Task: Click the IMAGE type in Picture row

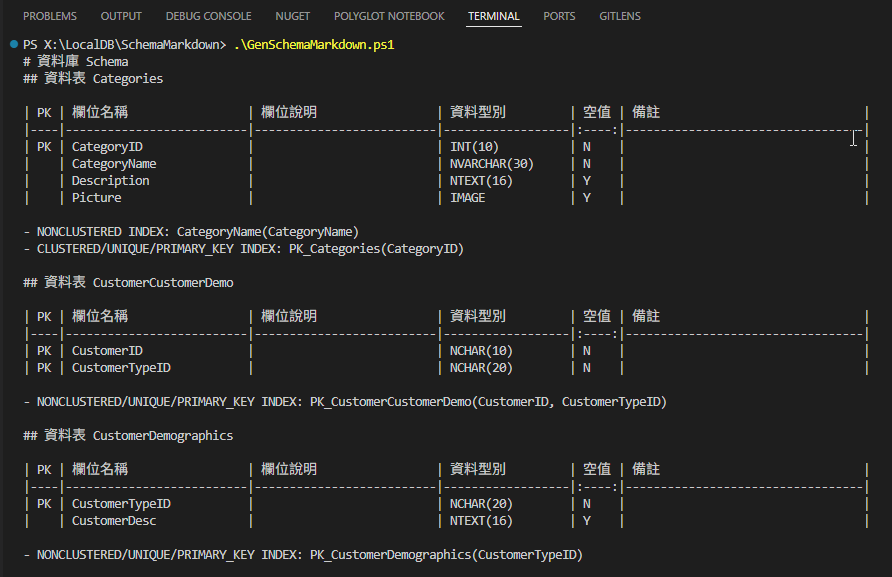Action: (x=467, y=198)
